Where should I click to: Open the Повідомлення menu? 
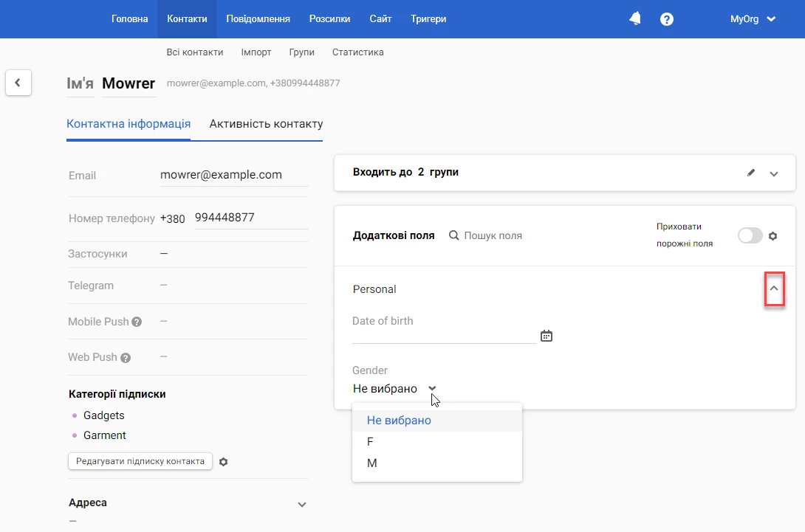tap(258, 19)
